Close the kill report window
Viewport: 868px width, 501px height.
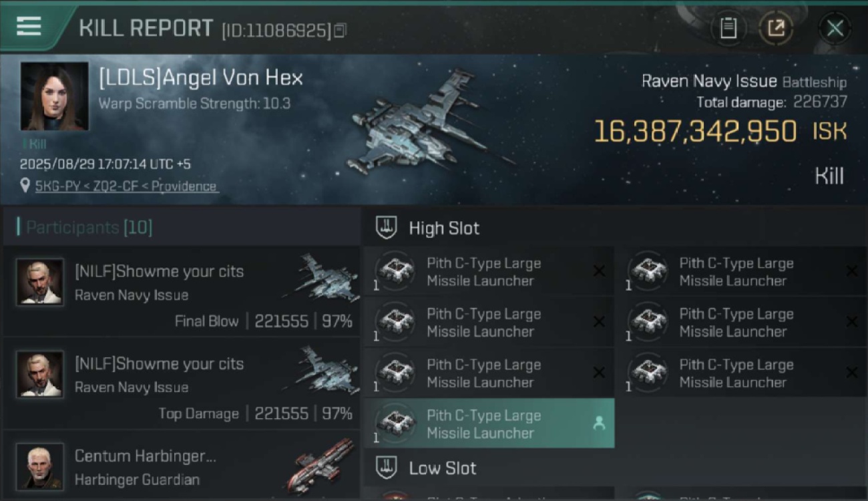point(835,28)
